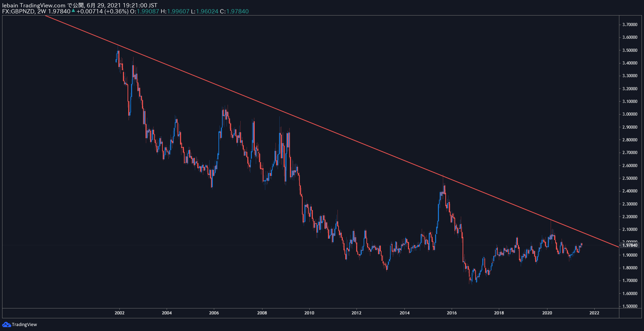Viewport: 644px width, 331px height.
Task: Click the 1.70000 price axis label
Action: pos(630,281)
